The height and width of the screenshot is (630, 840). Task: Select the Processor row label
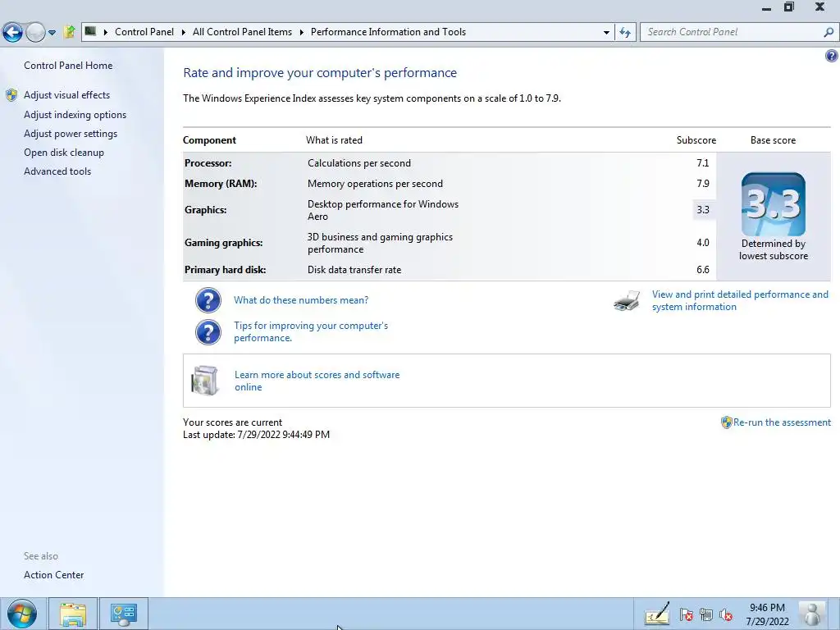208,163
